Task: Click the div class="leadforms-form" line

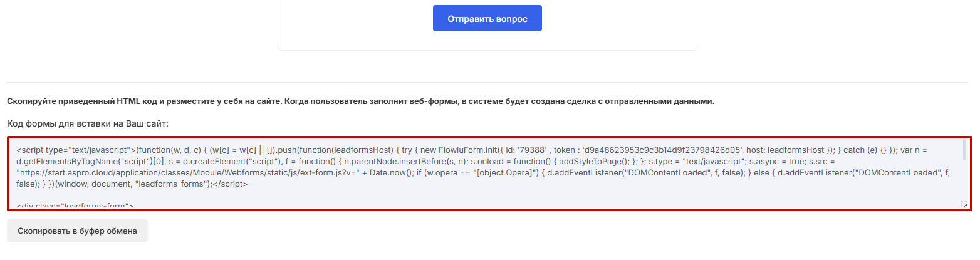Action: [75, 205]
